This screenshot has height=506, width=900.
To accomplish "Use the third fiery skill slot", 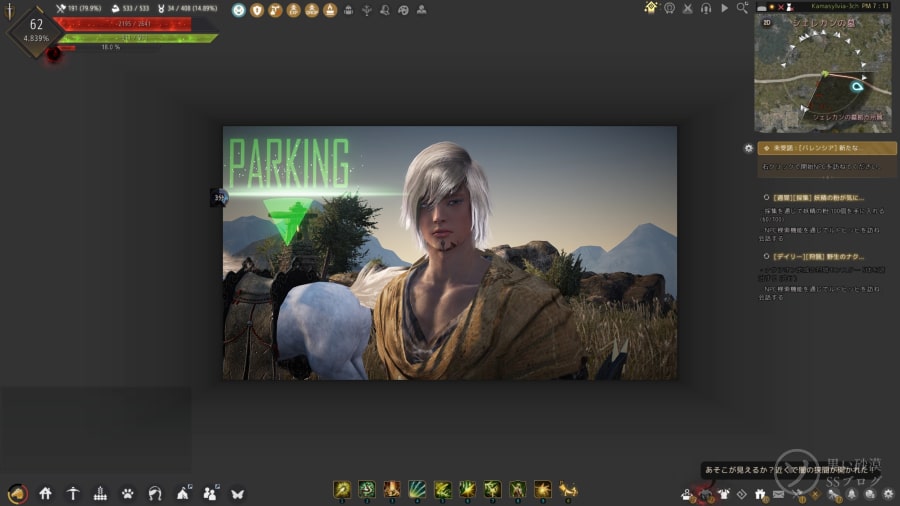I will coord(392,489).
